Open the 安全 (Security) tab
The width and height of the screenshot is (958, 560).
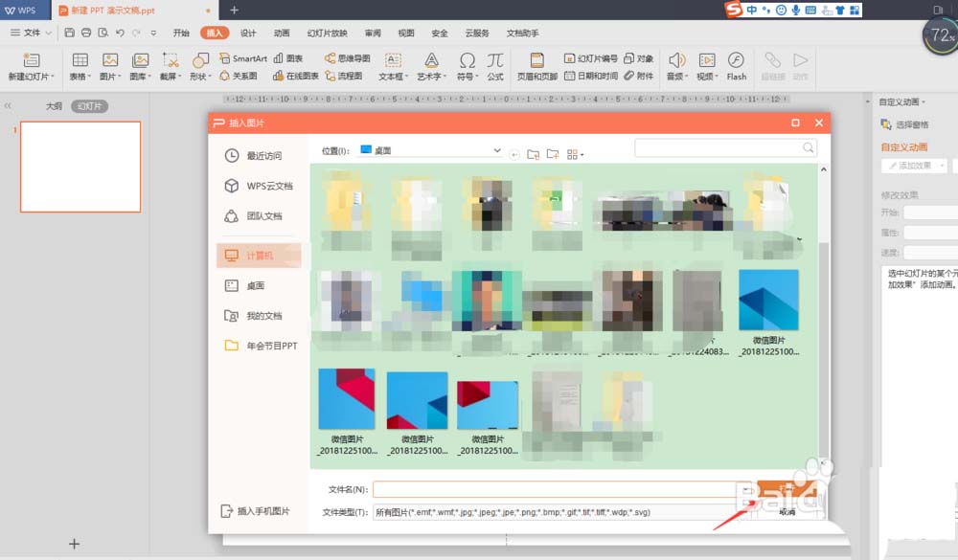(x=440, y=33)
